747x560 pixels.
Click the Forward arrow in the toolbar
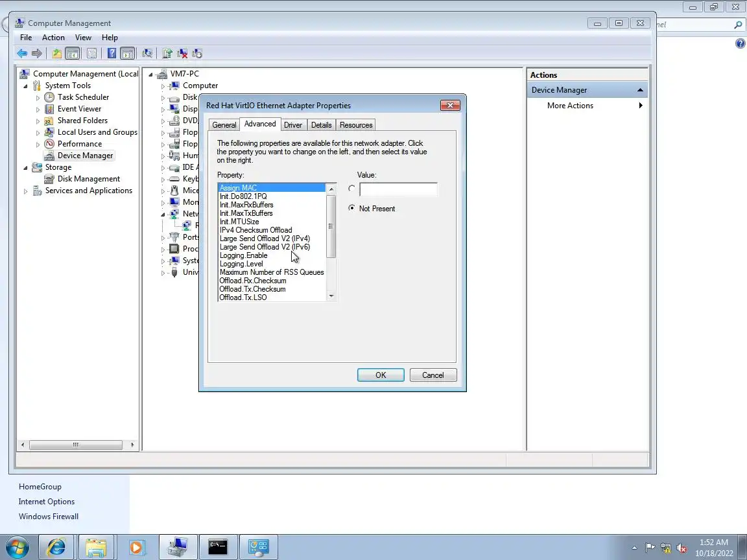pos(37,53)
